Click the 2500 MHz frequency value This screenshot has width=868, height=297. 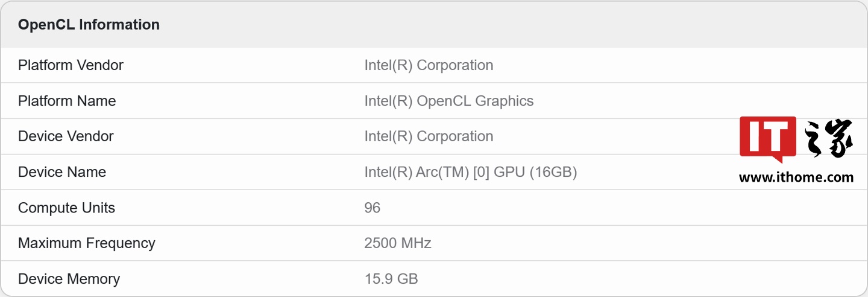tap(397, 243)
